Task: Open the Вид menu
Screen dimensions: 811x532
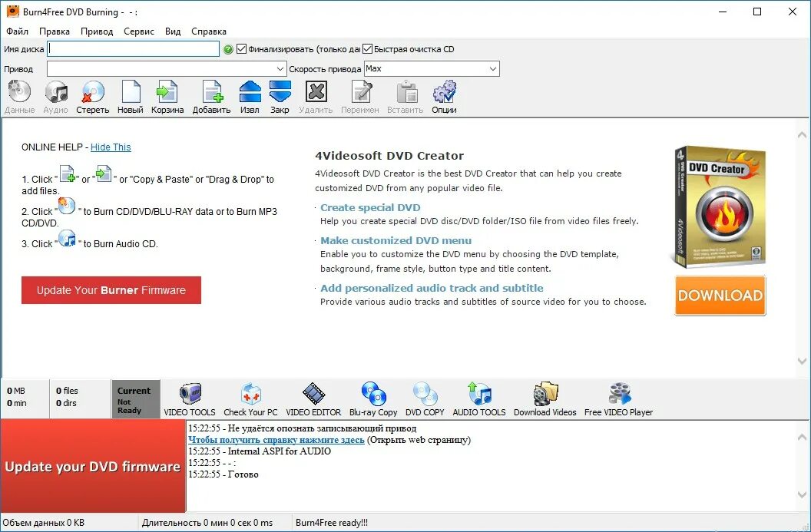Action: tap(173, 31)
